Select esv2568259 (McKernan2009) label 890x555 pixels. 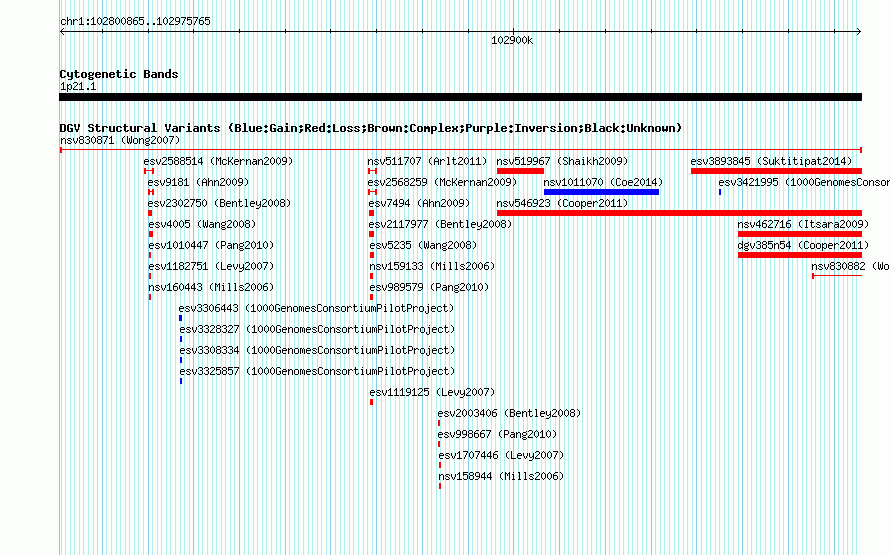coord(442,182)
